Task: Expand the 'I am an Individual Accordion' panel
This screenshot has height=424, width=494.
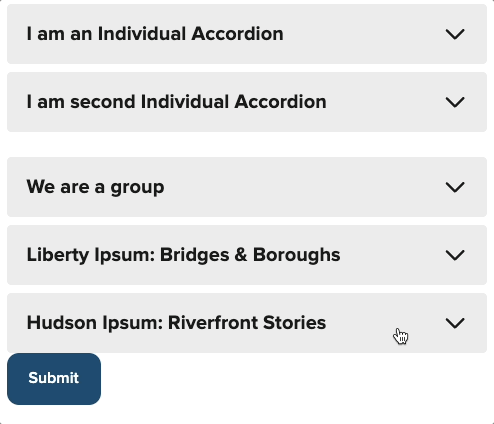Action: tap(247, 34)
